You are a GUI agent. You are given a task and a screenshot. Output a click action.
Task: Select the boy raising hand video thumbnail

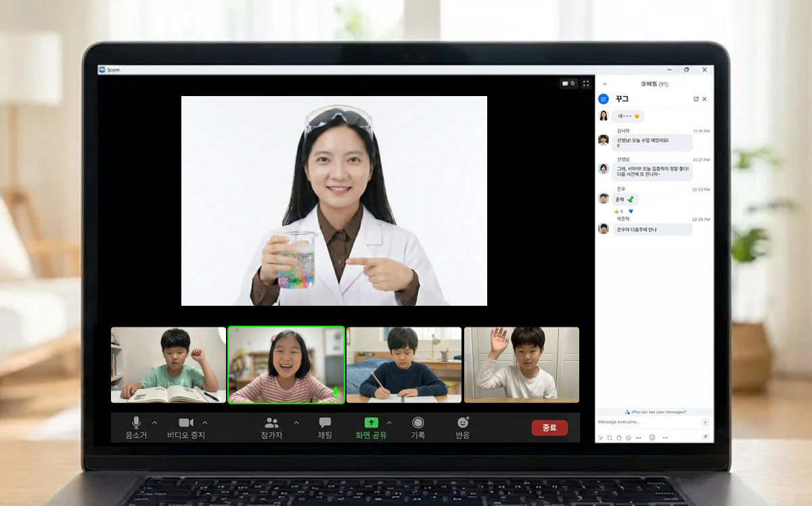click(x=521, y=365)
